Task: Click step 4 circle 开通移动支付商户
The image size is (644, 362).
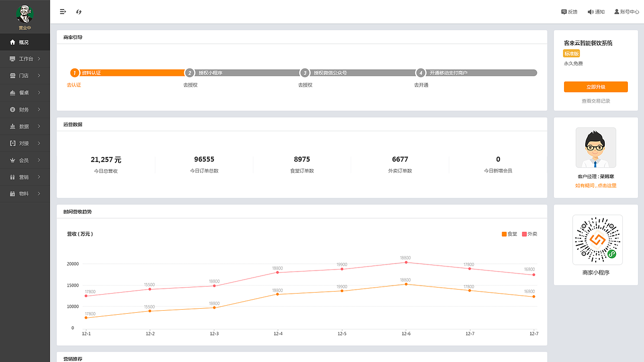Action: pos(421,73)
